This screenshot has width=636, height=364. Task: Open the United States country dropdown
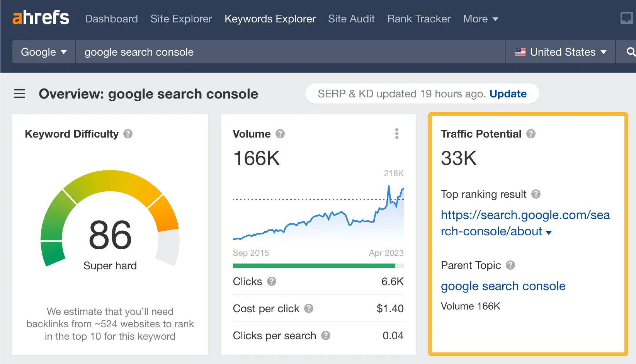tap(560, 52)
